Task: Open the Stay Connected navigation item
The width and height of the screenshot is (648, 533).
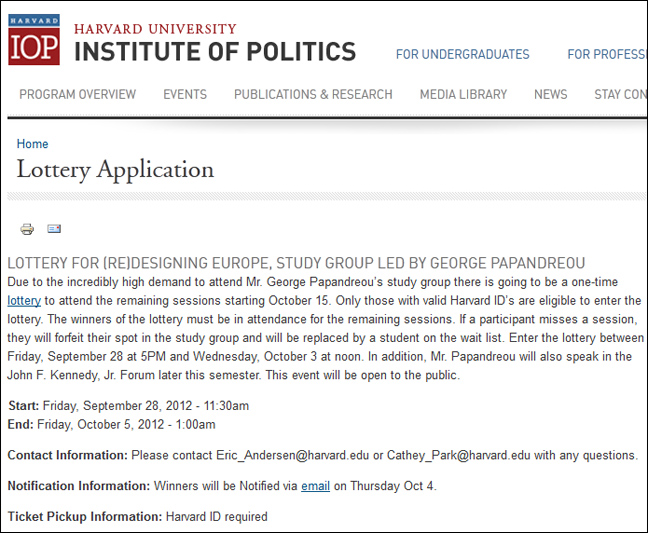Action: [x=620, y=95]
